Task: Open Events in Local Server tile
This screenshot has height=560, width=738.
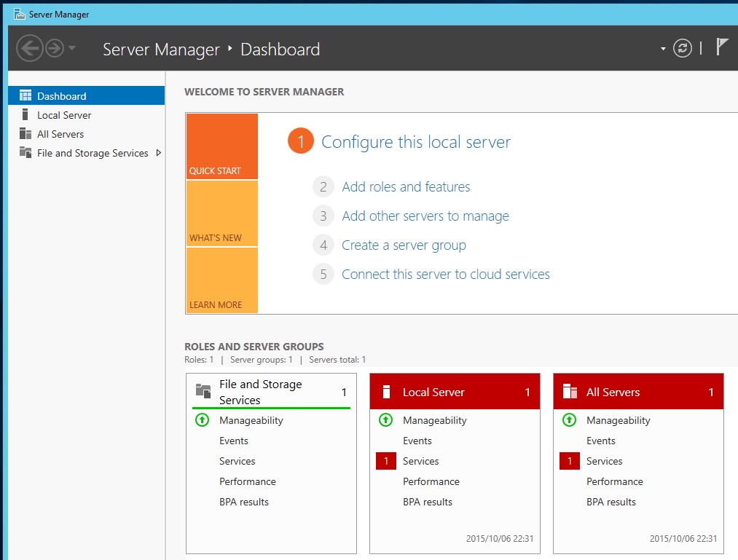Action: [417, 441]
